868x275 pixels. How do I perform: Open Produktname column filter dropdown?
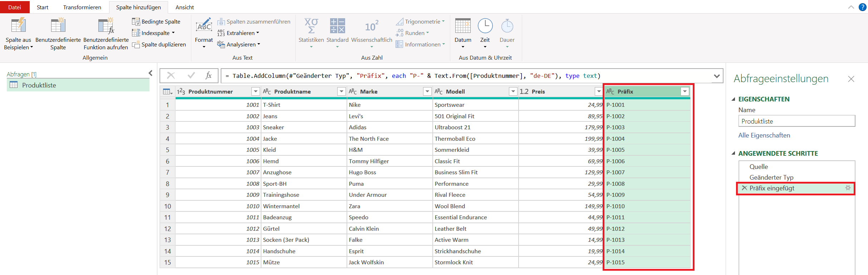pos(342,91)
